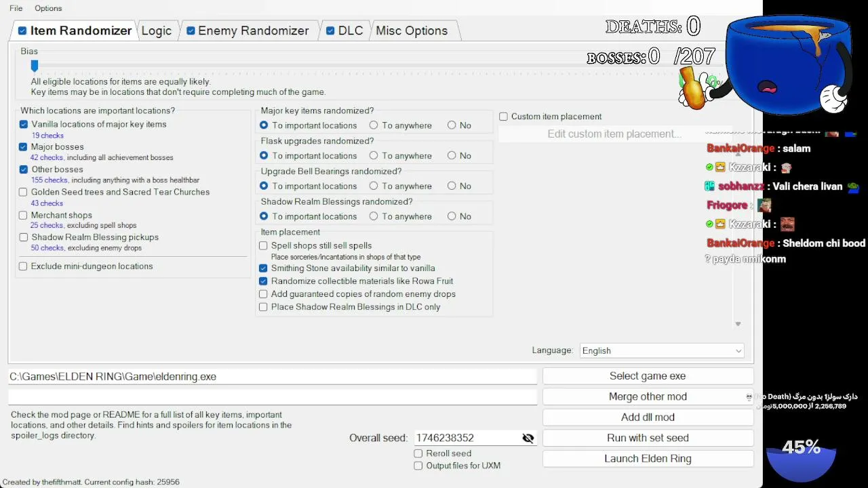Click the Add dll mod button
The image size is (868, 488).
click(648, 418)
